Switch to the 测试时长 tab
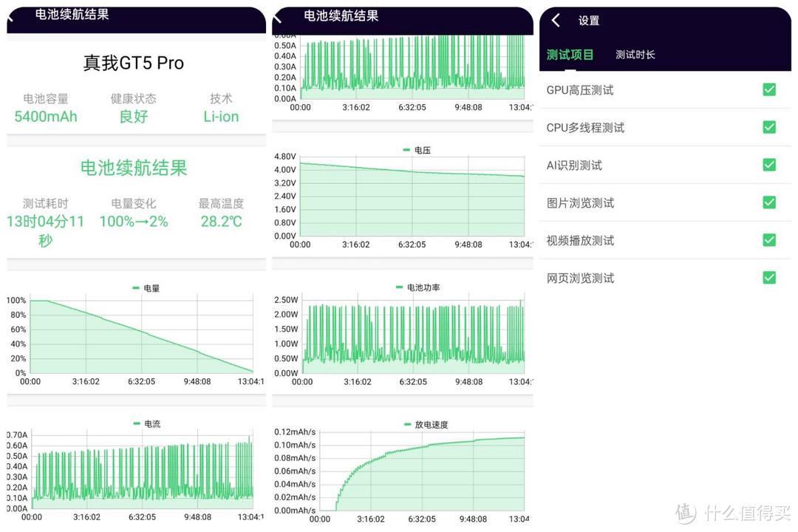The width and height of the screenshot is (798, 532). point(634,55)
